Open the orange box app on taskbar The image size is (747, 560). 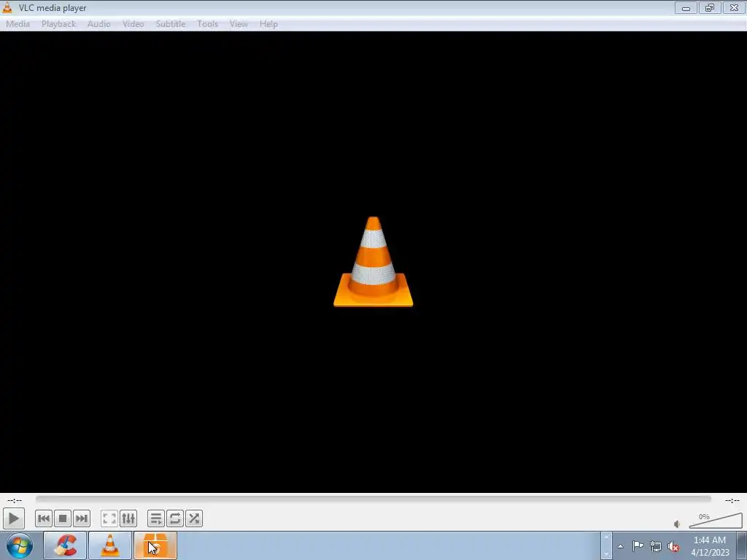[x=155, y=545]
